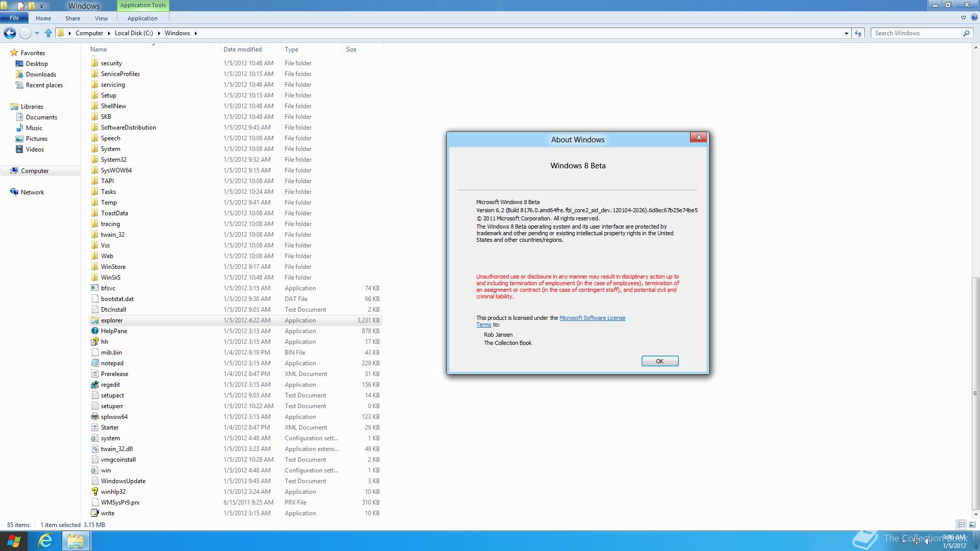Switch to Large icons view in status bar
The height and width of the screenshot is (551, 980).
coord(972,524)
